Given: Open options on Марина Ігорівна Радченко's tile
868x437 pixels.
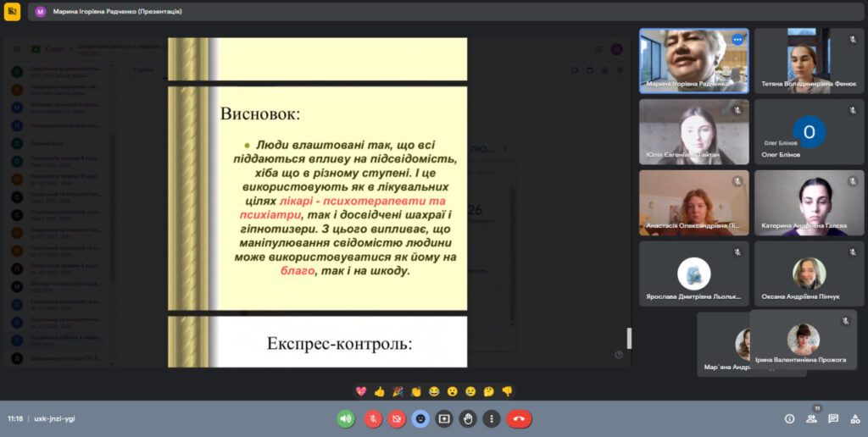Looking at the screenshot, I should coord(737,39).
